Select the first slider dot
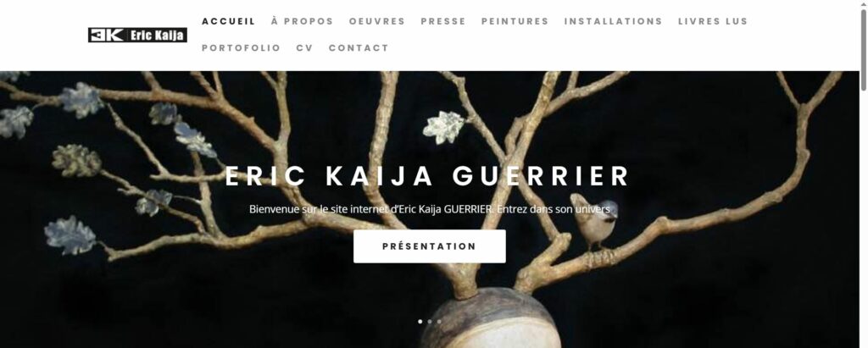Screen dimensions: 868x348 click(420, 322)
